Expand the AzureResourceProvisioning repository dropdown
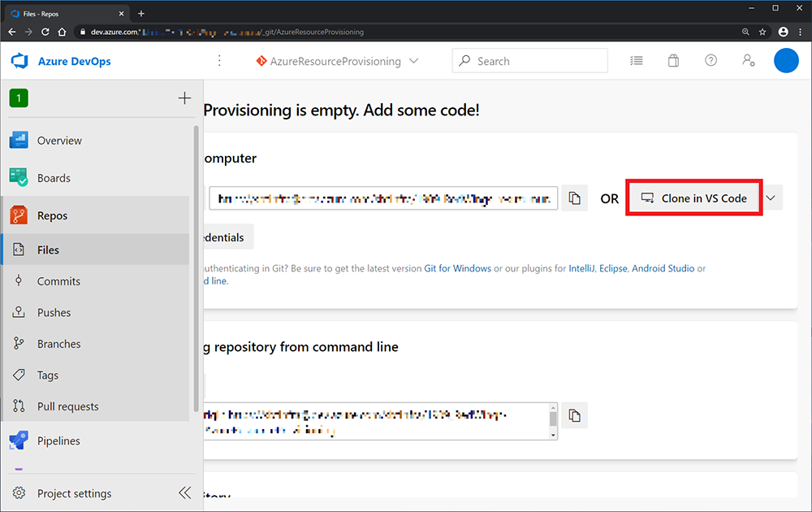812x512 pixels. point(414,61)
